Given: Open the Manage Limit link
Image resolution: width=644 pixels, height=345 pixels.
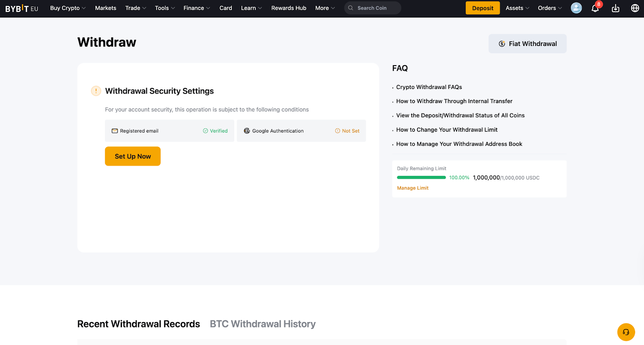Looking at the screenshot, I should pos(413,188).
